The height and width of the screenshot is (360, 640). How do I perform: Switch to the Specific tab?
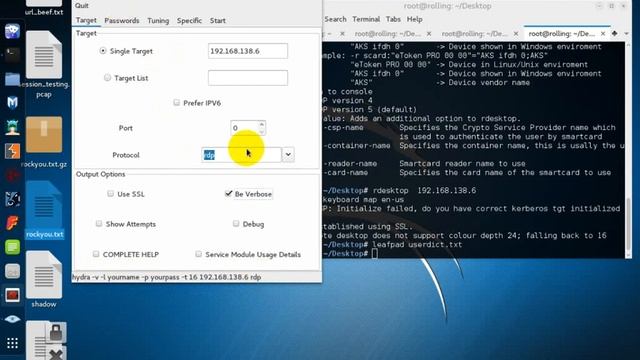tap(189, 20)
